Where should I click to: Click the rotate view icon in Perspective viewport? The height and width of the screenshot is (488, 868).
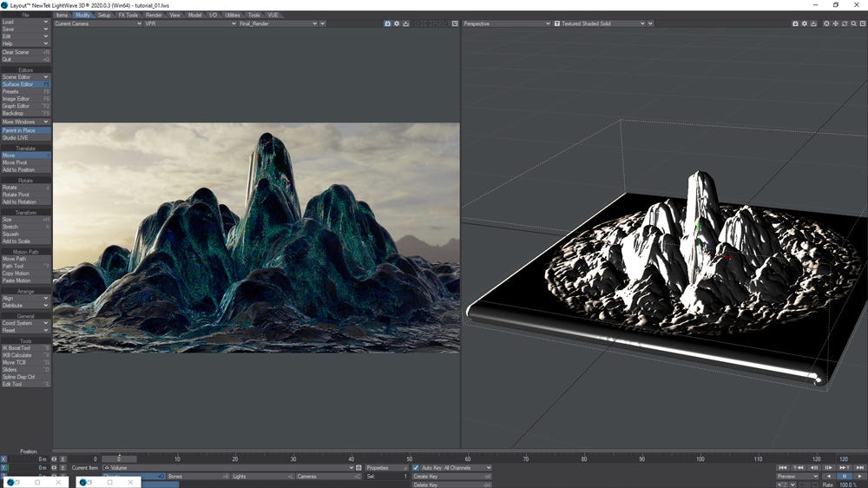[845, 23]
